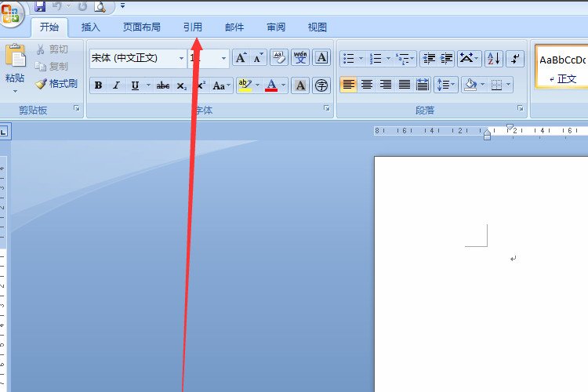The width and height of the screenshot is (588, 392).
Task: Click the 格式刷 format painter
Action: click(x=56, y=84)
